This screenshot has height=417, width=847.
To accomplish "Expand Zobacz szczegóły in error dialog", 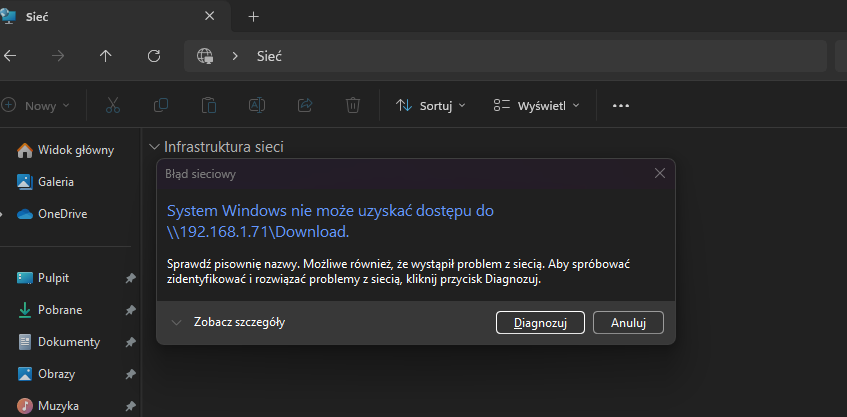I will pos(229,322).
